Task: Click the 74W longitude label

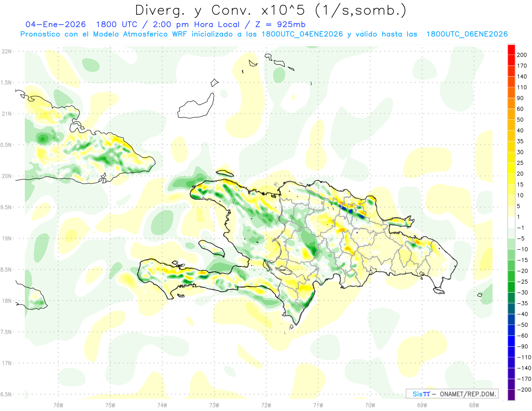Action: (162, 405)
